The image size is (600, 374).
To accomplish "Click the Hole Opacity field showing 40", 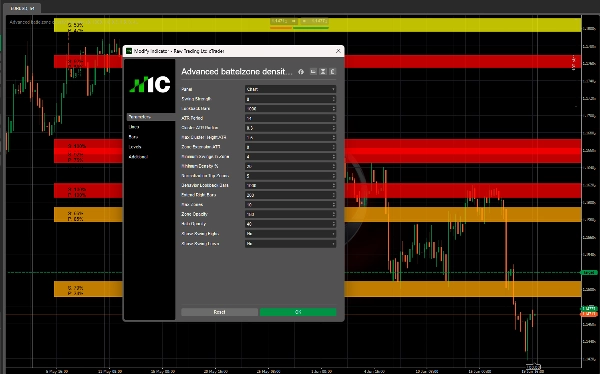I will [290, 224].
